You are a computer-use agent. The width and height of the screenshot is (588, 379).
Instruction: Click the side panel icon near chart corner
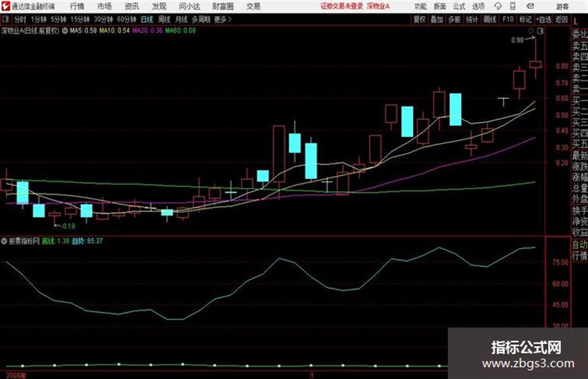point(540,31)
